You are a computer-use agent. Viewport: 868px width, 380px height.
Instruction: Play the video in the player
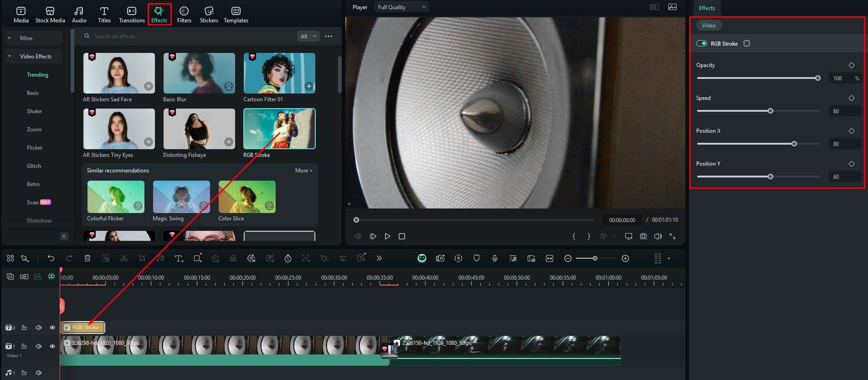387,236
